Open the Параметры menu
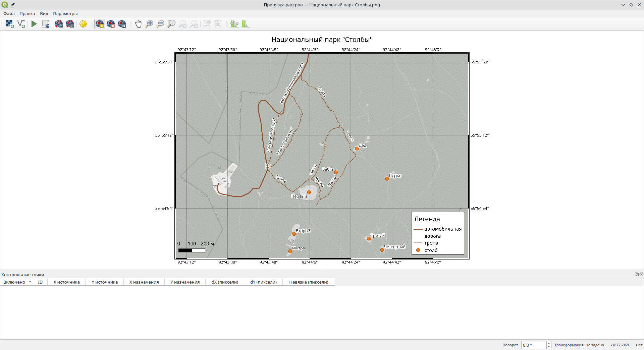The image size is (644, 350). coord(65,13)
